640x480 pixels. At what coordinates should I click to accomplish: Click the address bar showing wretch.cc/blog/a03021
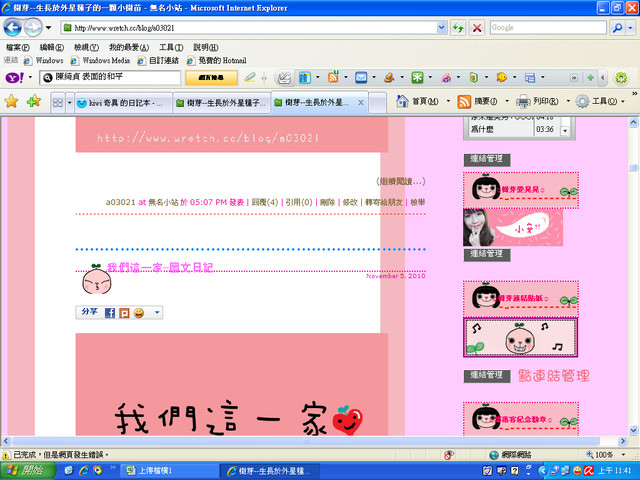tap(249, 28)
